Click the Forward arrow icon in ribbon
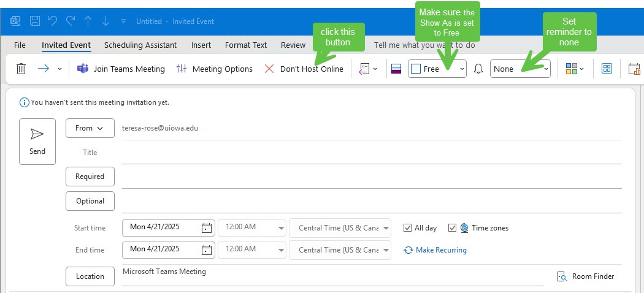 pyautogui.click(x=43, y=69)
